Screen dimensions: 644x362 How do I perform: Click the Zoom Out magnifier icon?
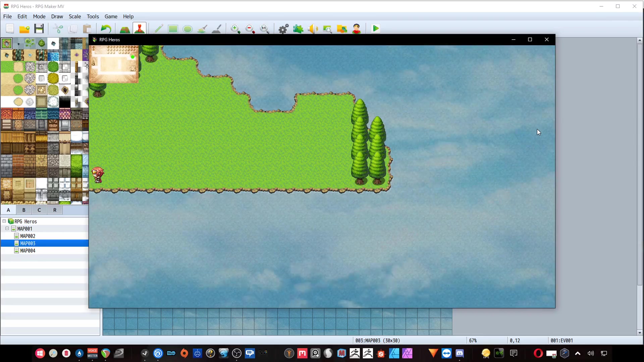pyautogui.click(x=250, y=29)
